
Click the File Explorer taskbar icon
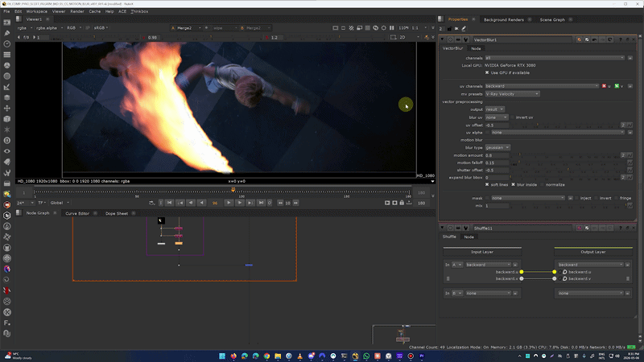pos(278,356)
